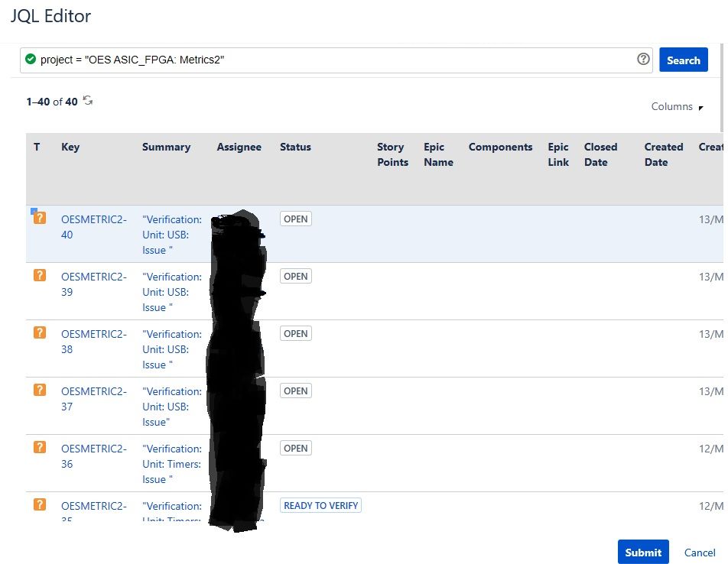Click OPEN status of OESMETRIC2-39
Viewport: 728px width, 564px height.
(296, 276)
